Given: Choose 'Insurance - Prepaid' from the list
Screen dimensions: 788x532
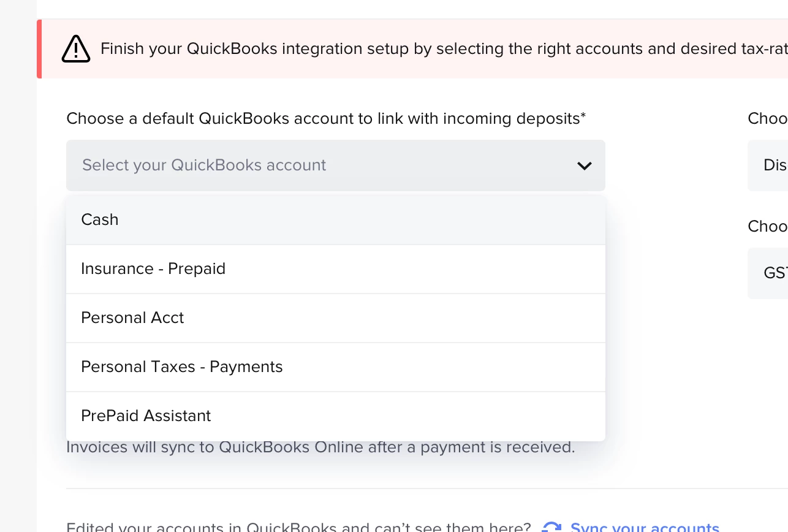Looking at the screenshot, I should click(x=336, y=269).
